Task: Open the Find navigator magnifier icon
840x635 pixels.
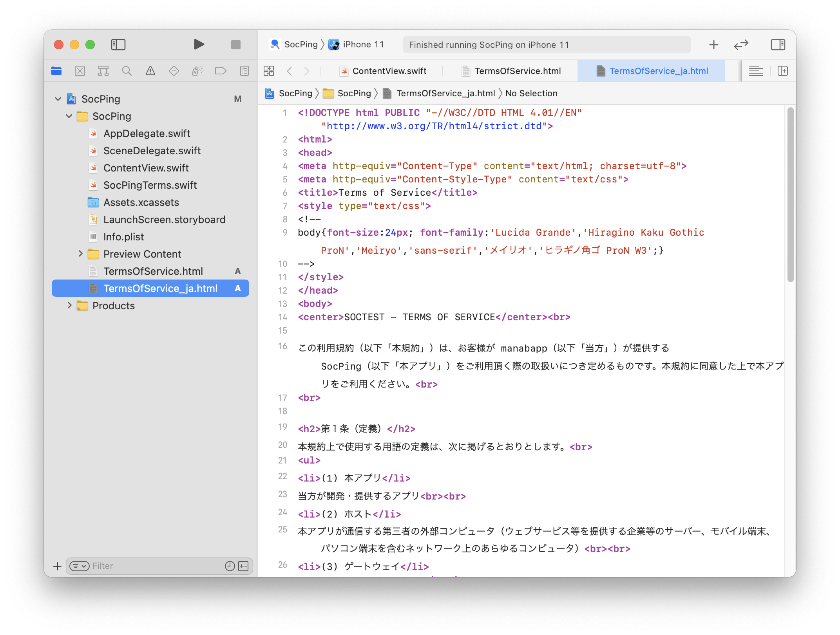Action: point(127,71)
